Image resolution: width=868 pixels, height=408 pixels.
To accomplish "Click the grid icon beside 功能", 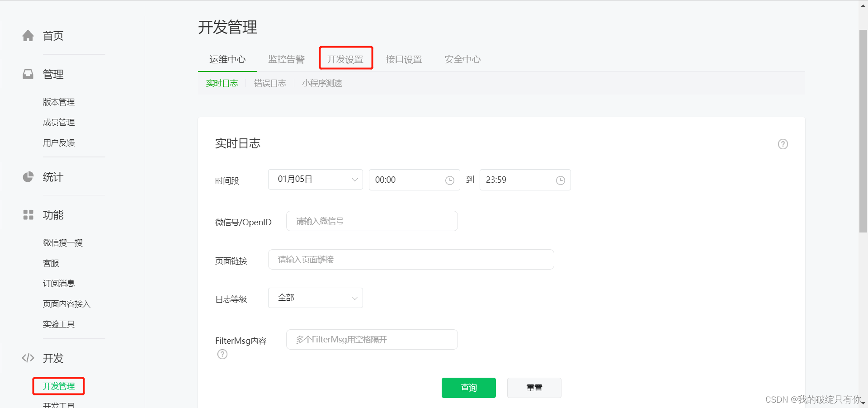I will tap(28, 215).
